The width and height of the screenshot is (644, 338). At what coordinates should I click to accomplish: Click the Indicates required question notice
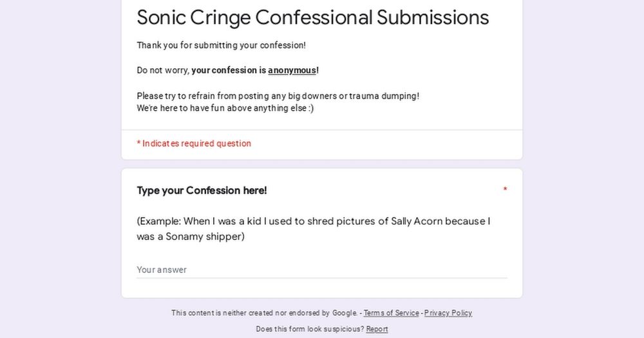coord(194,144)
